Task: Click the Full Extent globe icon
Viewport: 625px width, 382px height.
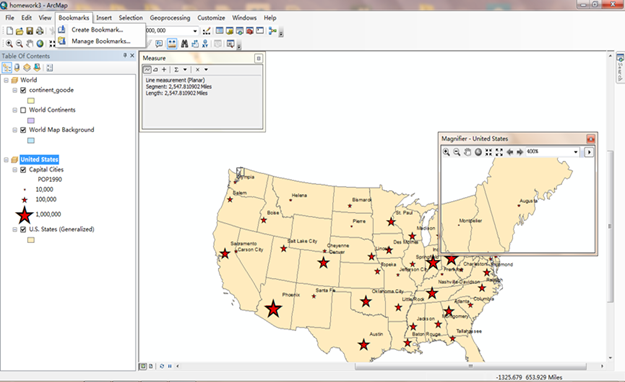Action: pos(40,44)
